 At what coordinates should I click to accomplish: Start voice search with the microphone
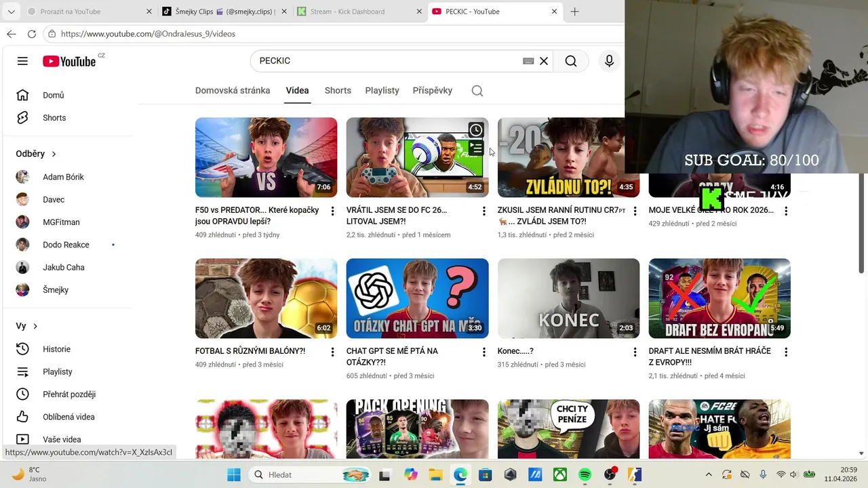point(609,61)
